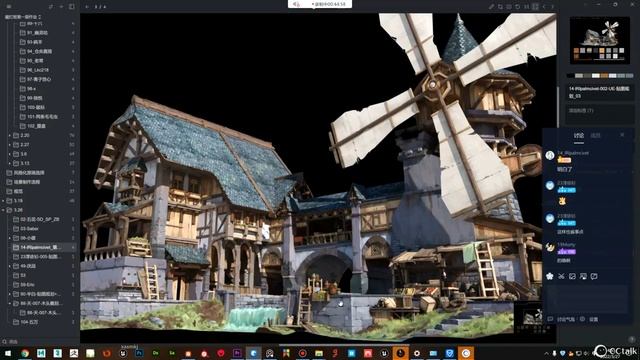This screenshot has height=360, width=640.
Task: Open Premiere Pro from the taskbar
Action: (237, 353)
